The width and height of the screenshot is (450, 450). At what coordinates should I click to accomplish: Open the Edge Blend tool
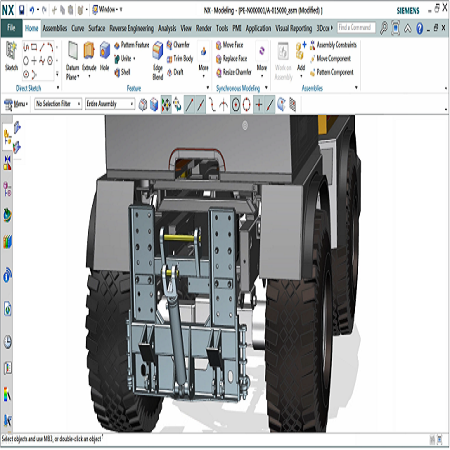[x=158, y=50]
